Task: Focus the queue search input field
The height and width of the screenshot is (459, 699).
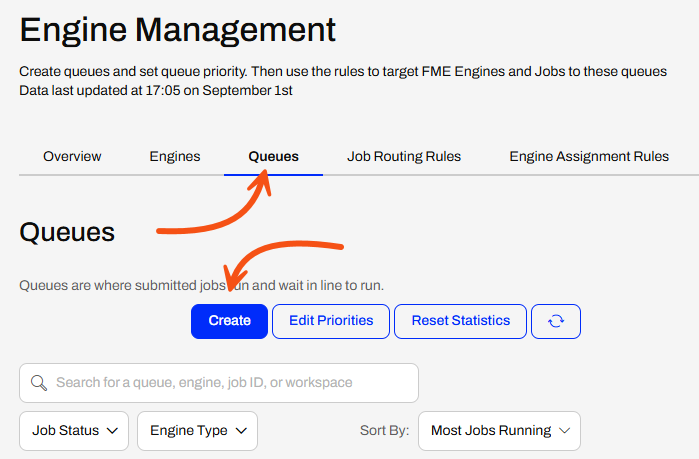Action: coord(219,383)
